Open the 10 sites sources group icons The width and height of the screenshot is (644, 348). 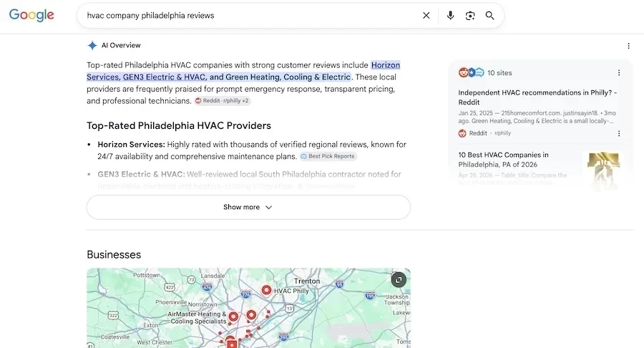(471, 73)
